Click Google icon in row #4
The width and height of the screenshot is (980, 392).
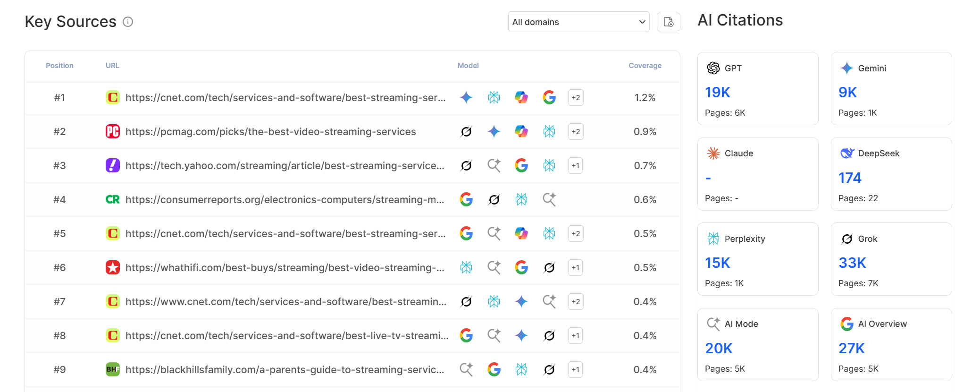(466, 199)
